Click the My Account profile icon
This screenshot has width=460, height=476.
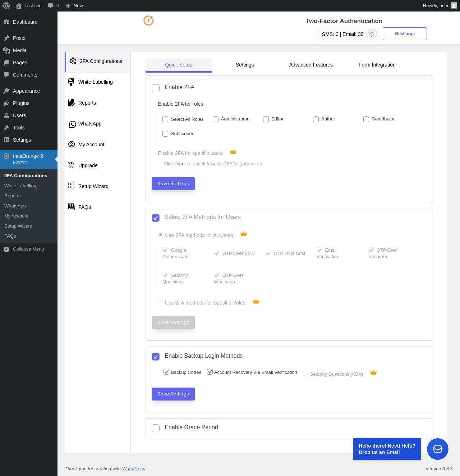[72, 144]
